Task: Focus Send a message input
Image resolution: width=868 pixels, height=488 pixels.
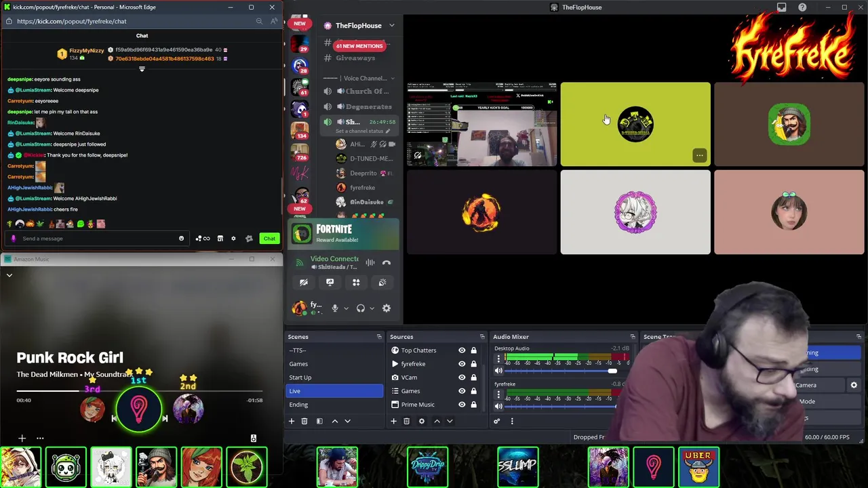Action: click(96, 239)
